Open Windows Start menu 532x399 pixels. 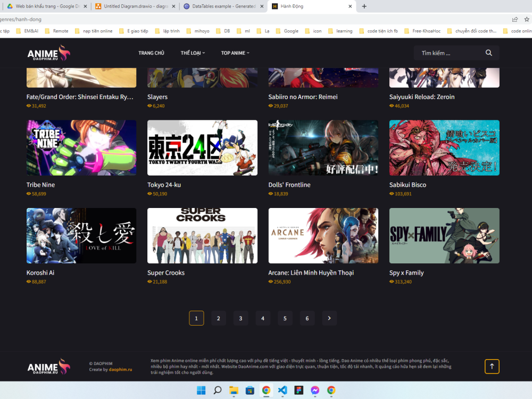coord(201,390)
